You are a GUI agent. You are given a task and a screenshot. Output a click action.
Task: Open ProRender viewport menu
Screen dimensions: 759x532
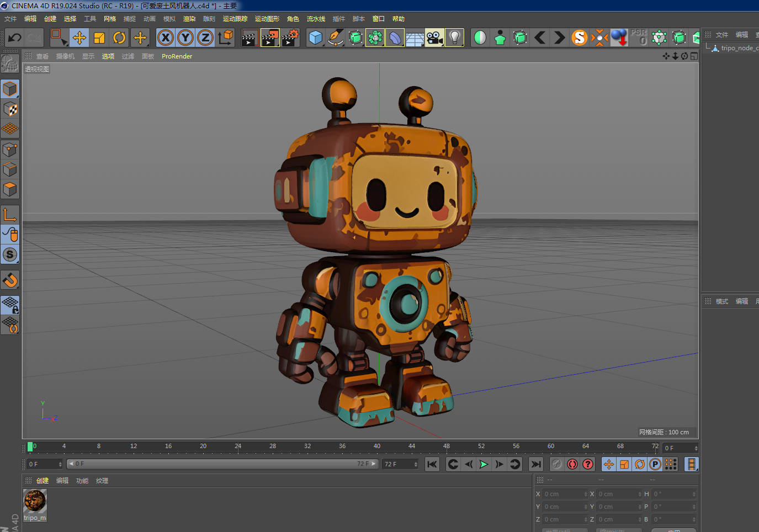[177, 56]
